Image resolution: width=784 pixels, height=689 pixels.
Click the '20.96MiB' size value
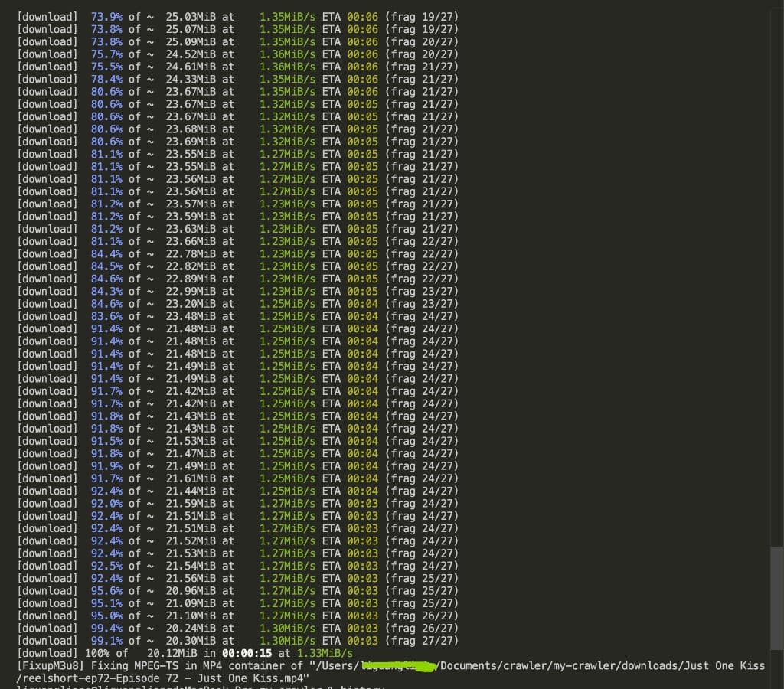pos(191,591)
